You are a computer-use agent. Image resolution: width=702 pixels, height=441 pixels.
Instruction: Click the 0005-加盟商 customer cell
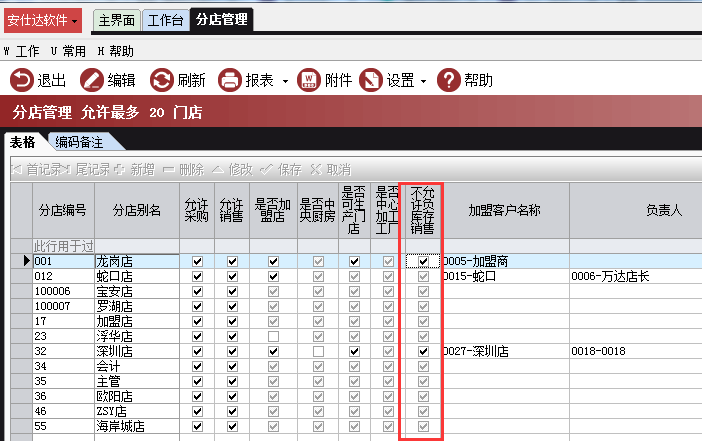pos(505,261)
